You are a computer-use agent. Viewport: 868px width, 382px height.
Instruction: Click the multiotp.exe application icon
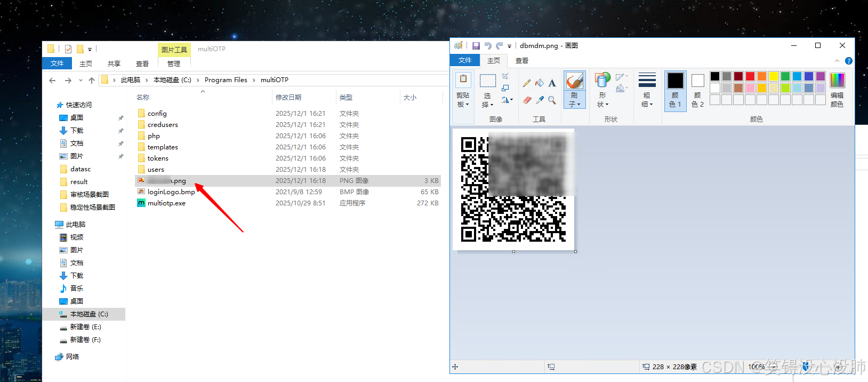pyautogui.click(x=141, y=203)
